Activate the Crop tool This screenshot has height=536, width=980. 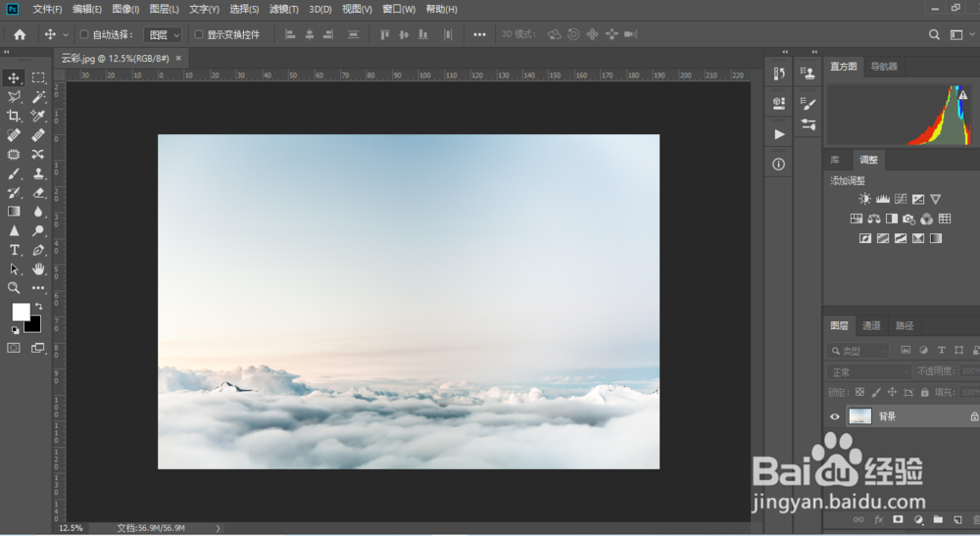coord(13,116)
